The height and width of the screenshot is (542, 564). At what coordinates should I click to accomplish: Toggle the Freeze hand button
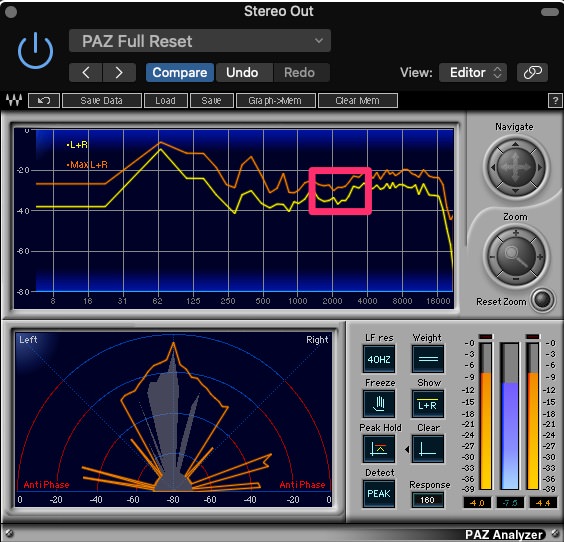coord(379,404)
